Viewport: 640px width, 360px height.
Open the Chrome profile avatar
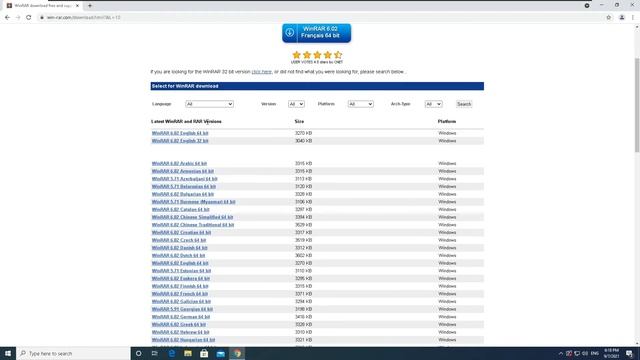pos(622,18)
